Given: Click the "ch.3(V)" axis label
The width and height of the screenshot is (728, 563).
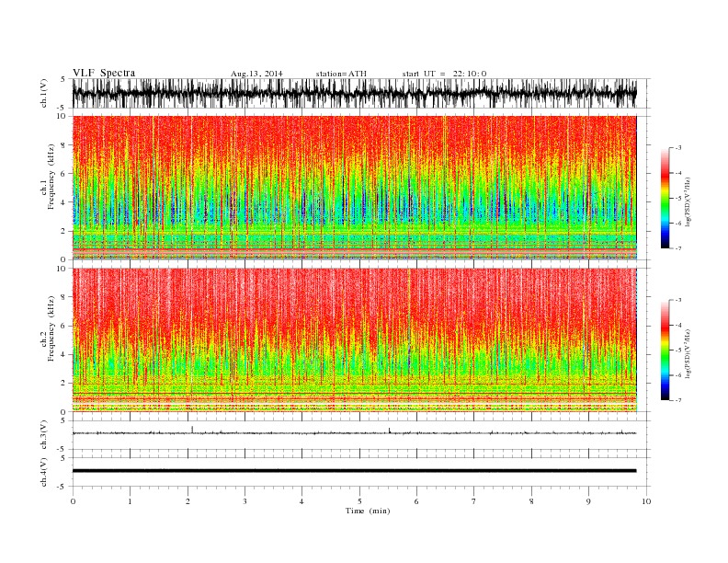Looking at the screenshot, I should click(x=44, y=434).
